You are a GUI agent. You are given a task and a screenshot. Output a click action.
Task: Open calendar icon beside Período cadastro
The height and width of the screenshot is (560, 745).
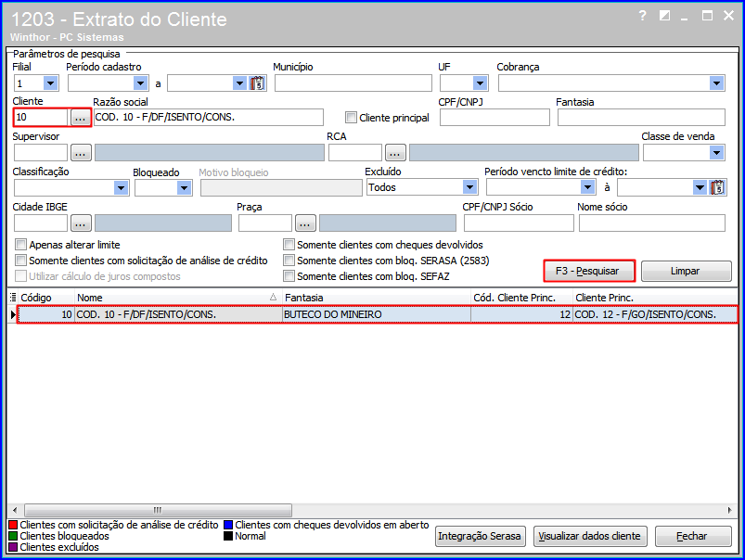click(257, 83)
